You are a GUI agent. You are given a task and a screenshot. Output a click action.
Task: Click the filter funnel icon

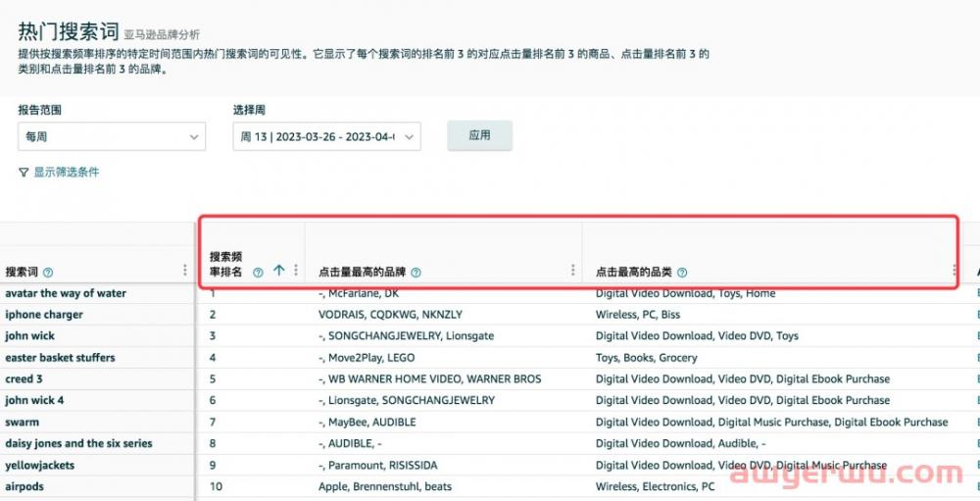pos(24,172)
